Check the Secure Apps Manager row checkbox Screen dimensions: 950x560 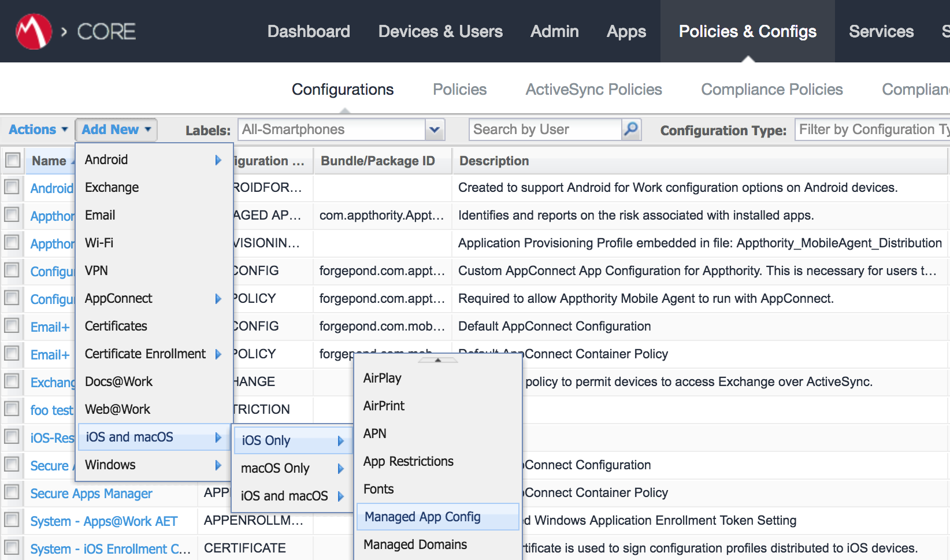12,493
